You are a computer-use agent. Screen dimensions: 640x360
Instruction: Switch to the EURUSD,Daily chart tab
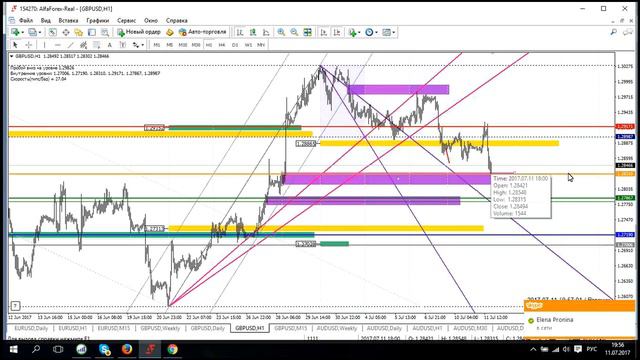pyautogui.click(x=31, y=328)
